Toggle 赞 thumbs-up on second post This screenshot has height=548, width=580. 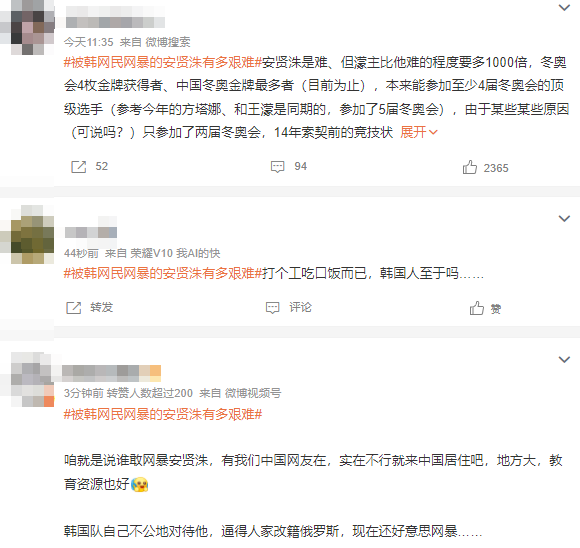(477, 308)
